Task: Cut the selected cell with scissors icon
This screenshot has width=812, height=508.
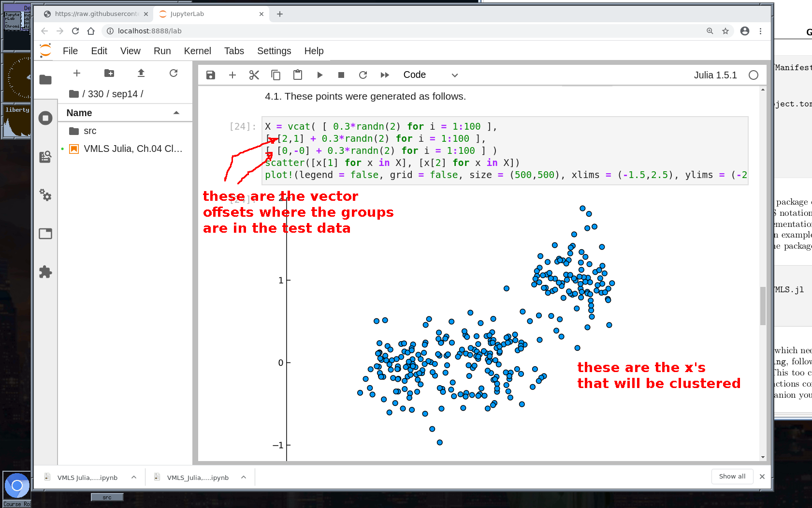Action: pyautogui.click(x=254, y=75)
